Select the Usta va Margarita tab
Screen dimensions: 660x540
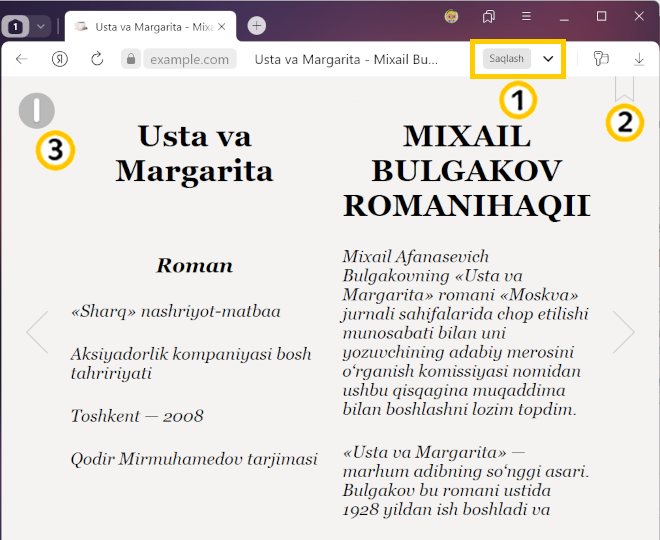coord(150,26)
